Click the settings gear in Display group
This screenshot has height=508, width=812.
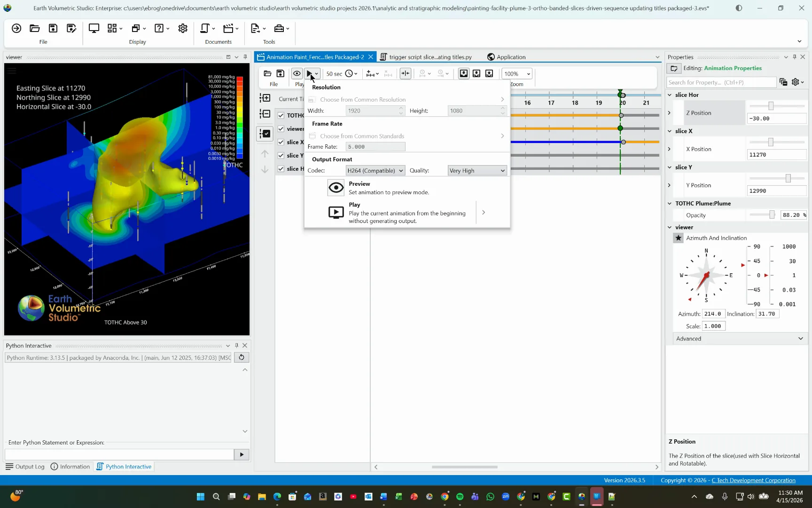point(183,29)
